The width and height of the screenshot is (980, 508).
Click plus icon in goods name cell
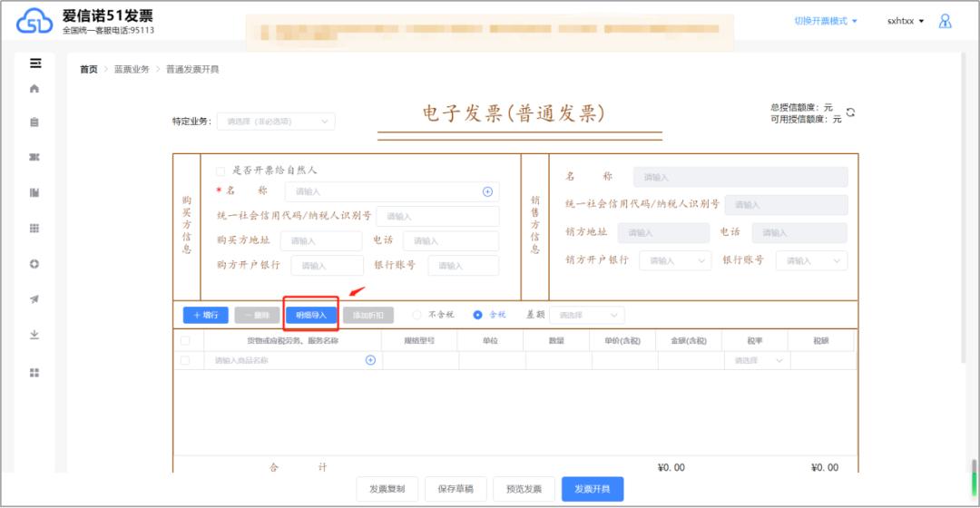click(370, 360)
